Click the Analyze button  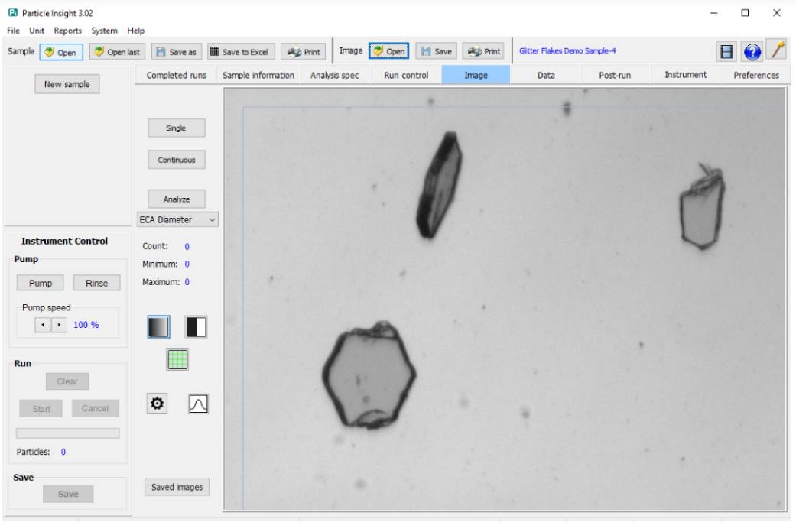point(177,199)
